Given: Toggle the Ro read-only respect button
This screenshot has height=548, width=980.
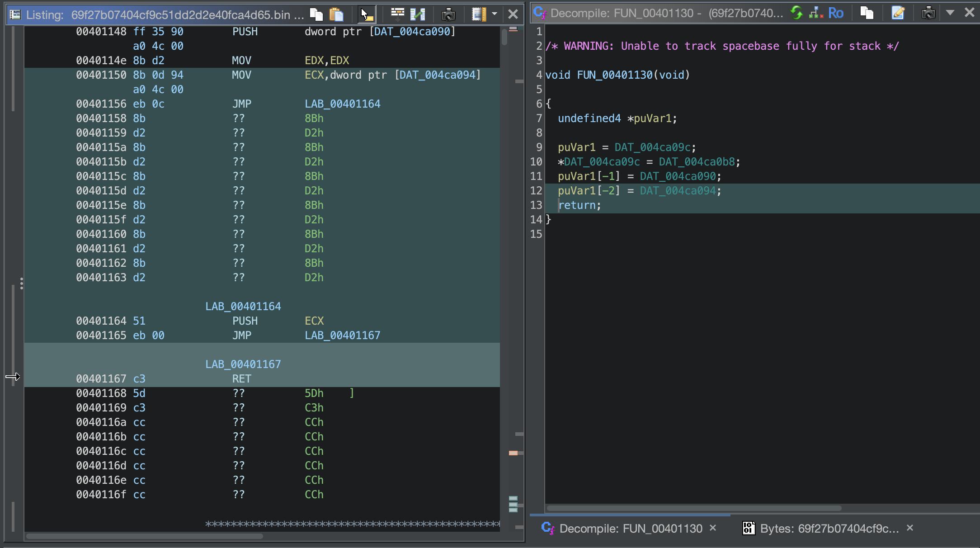Looking at the screenshot, I should click(836, 13).
